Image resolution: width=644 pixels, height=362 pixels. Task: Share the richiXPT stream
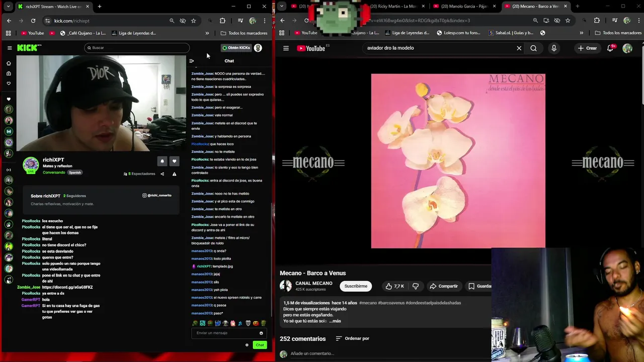[x=162, y=174]
